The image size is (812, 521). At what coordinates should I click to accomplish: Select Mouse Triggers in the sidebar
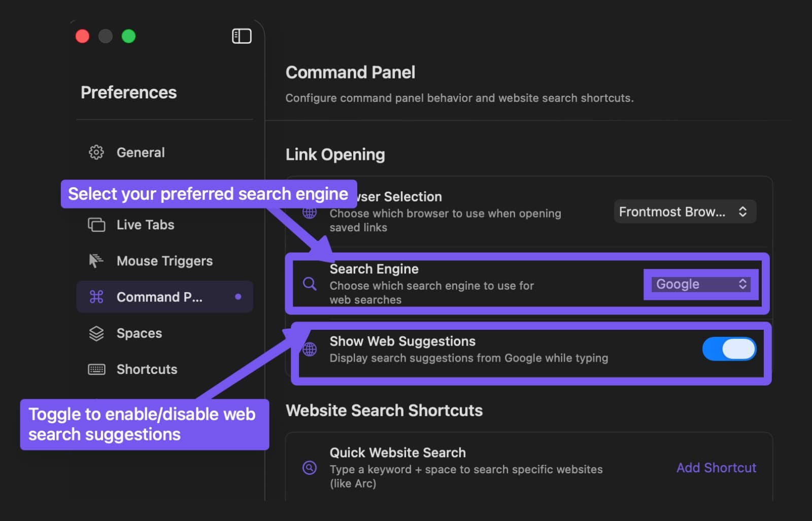[164, 261]
